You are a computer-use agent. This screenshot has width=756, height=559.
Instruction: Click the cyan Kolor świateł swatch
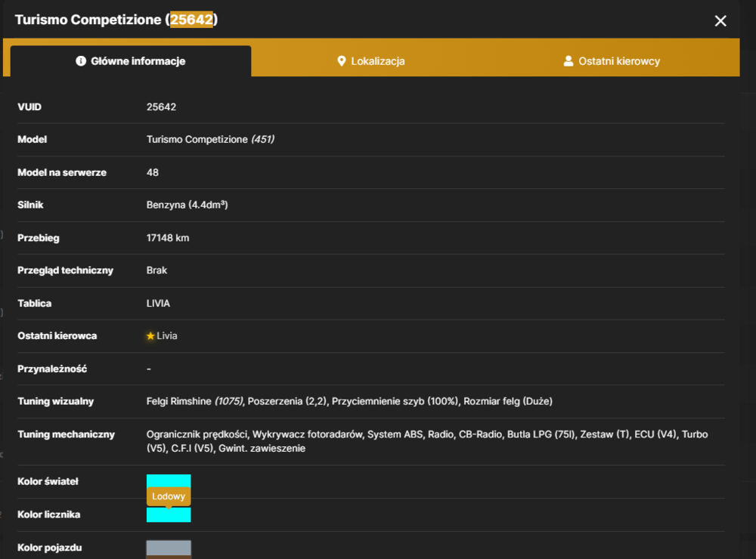[169, 481]
